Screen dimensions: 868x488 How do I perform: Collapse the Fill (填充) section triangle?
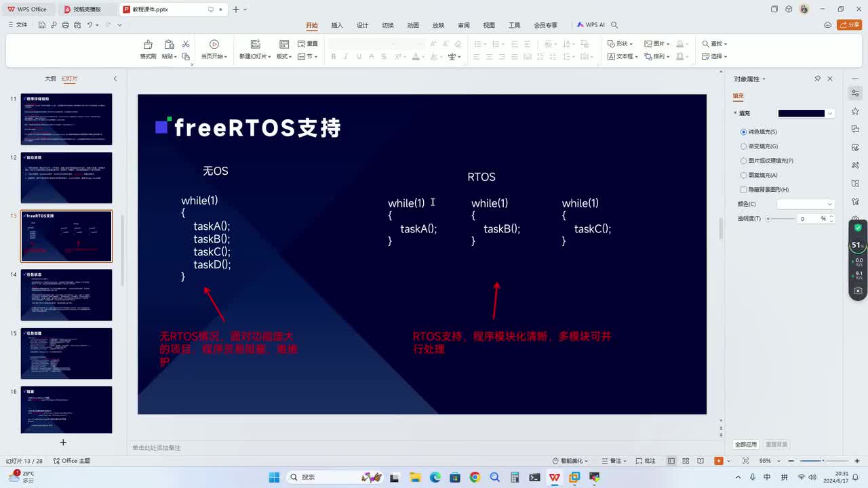tap(735, 113)
